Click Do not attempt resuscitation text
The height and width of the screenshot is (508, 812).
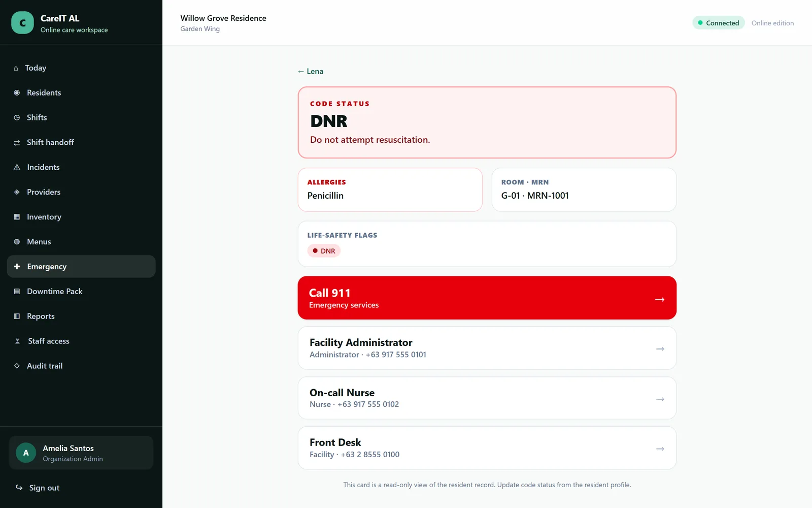pos(370,140)
